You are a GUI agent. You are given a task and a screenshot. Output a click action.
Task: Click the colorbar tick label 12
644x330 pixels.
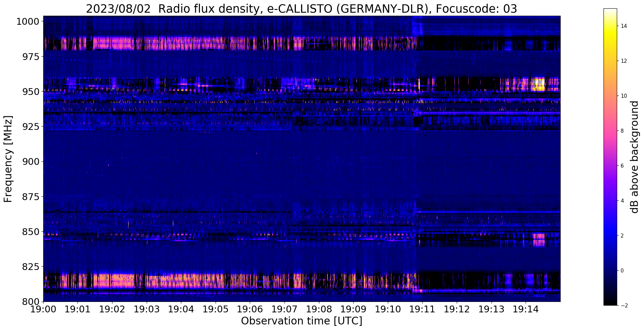pyautogui.click(x=624, y=61)
